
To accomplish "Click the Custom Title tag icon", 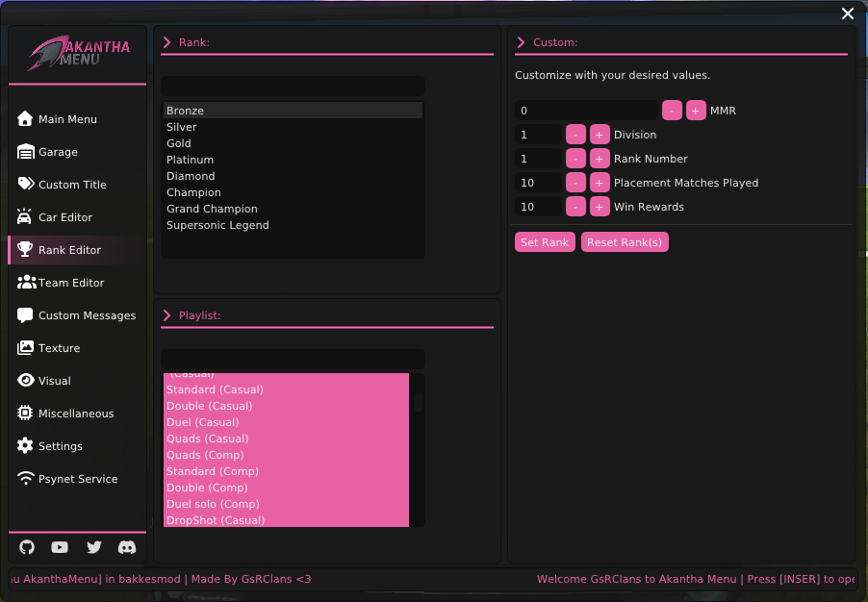I will [x=25, y=185].
